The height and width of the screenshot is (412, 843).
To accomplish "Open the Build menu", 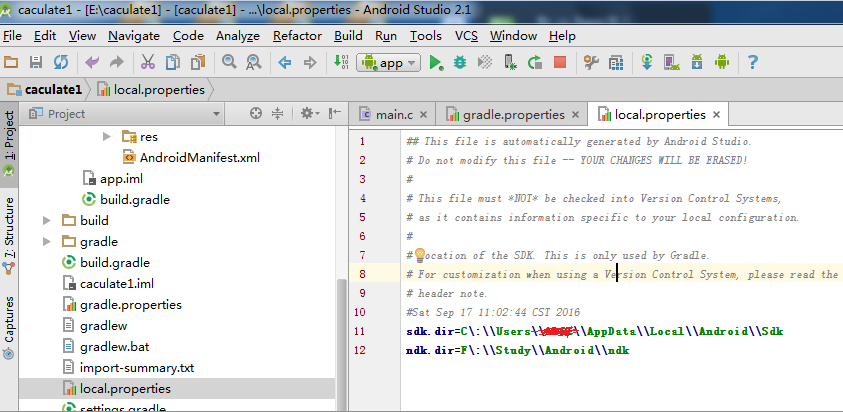I will pos(348,36).
